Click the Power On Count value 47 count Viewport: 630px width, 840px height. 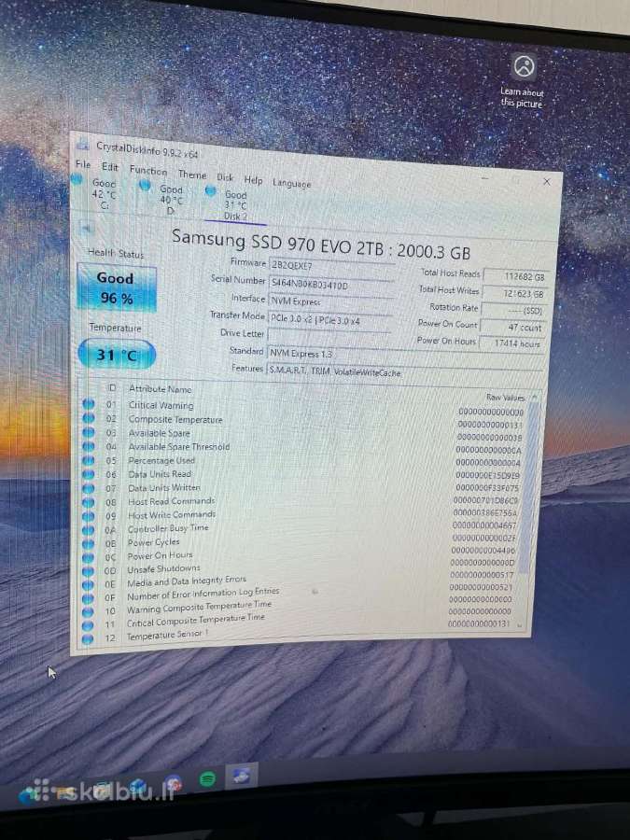[511, 327]
